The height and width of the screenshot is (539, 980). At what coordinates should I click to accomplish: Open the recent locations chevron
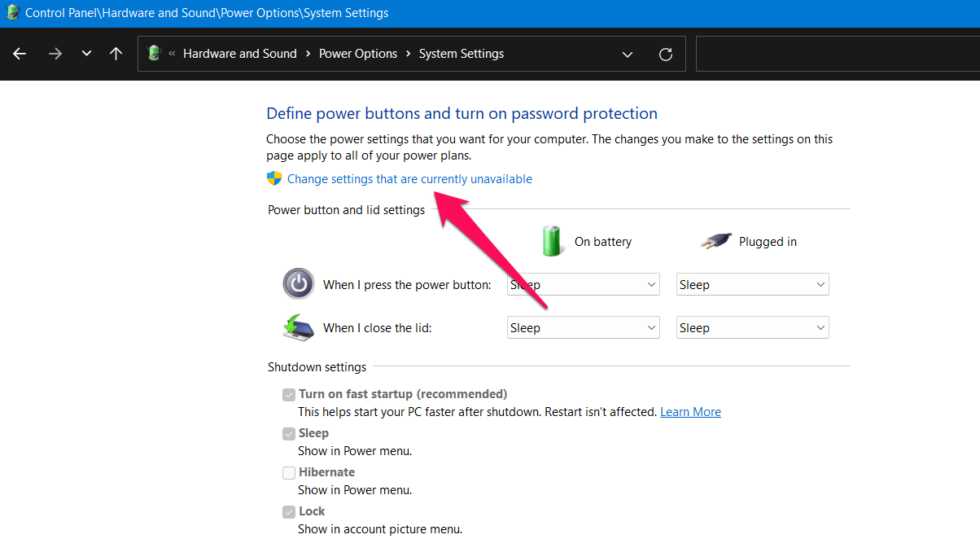pos(86,54)
